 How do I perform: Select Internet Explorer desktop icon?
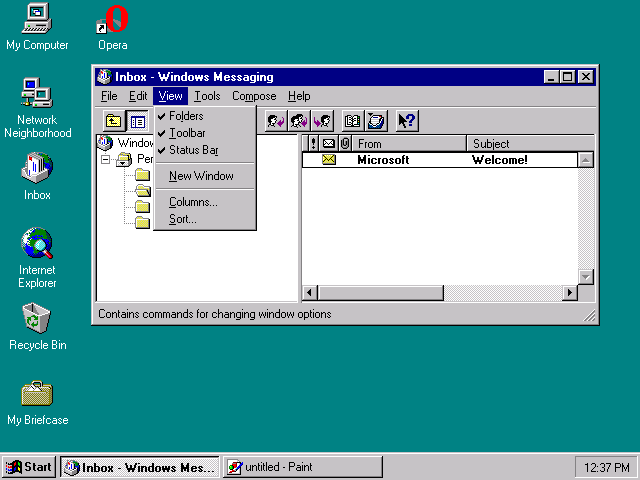(x=37, y=243)
